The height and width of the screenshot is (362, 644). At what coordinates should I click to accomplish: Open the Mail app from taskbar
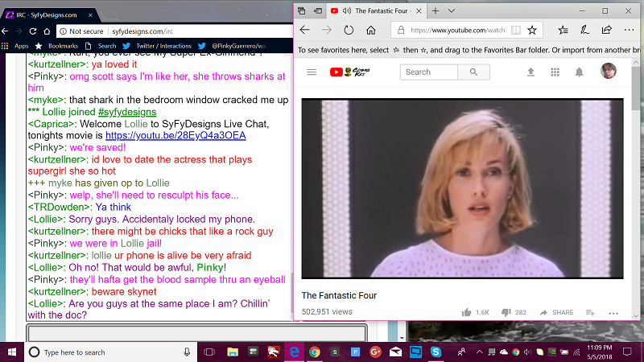coord(395,352)
